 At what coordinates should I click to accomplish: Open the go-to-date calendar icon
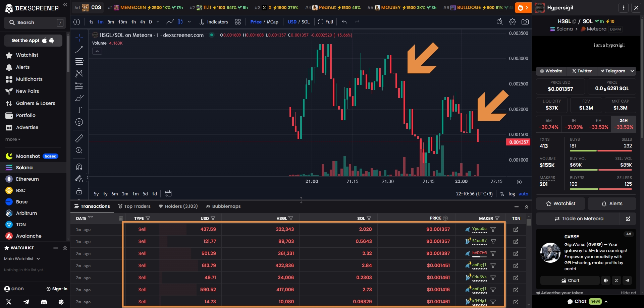point(168,194)
